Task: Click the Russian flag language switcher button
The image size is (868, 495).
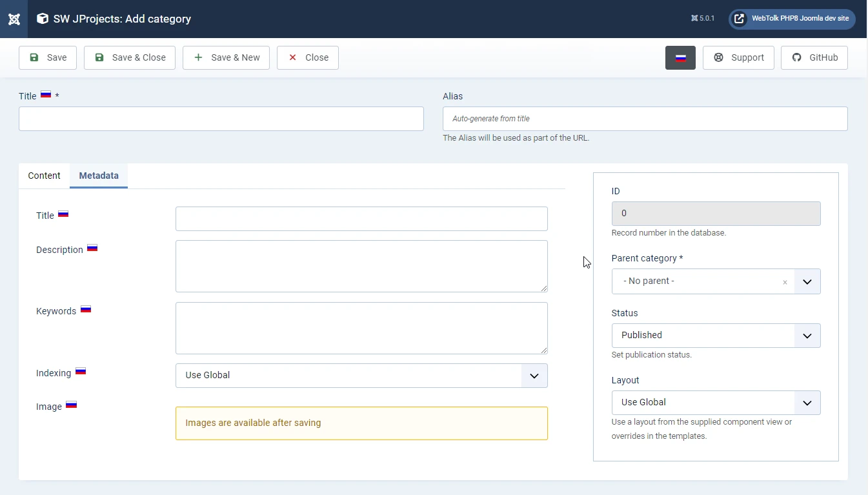Action: [x=680, y=57]
